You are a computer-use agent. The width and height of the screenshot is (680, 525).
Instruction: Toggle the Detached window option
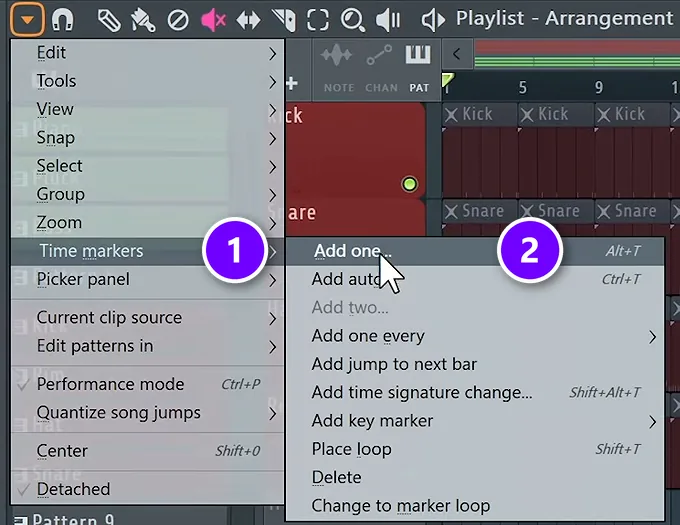tap(147, 489)
